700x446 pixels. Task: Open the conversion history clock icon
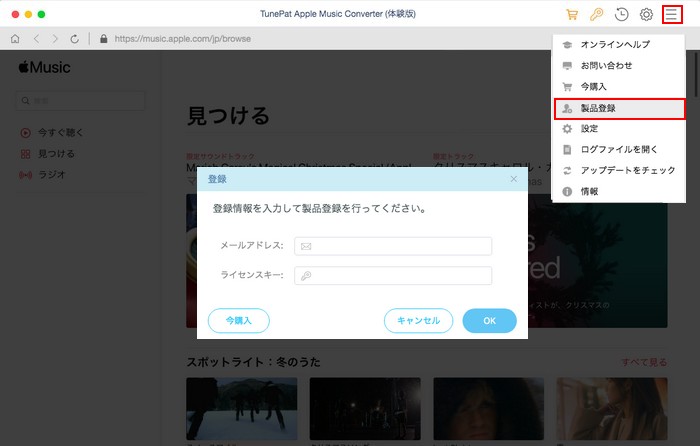[621, 14]
